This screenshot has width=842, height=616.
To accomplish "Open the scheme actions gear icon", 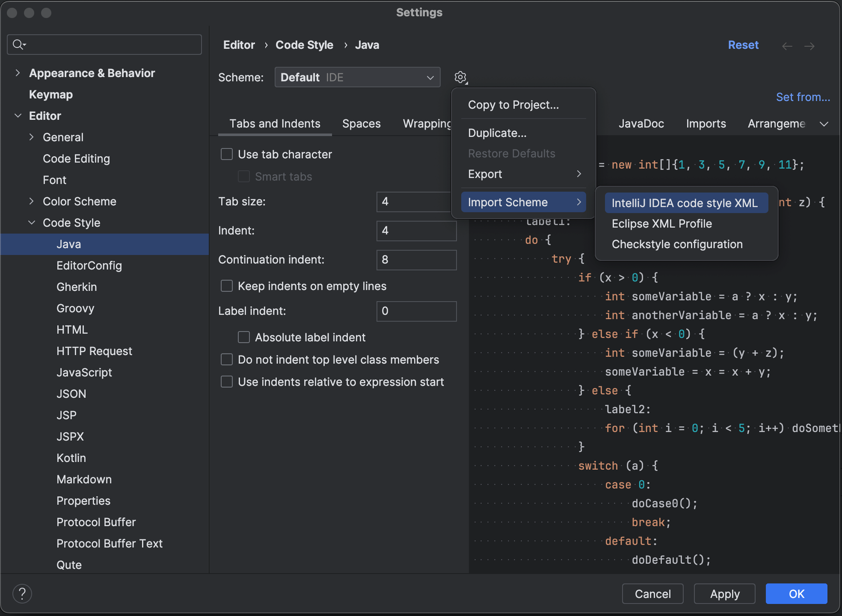I will click(x=460, y=77).
